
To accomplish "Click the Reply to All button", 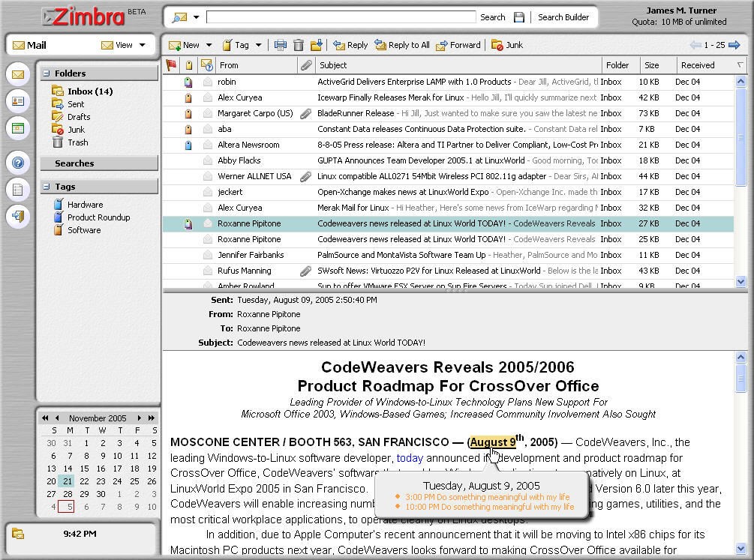I will 402,45.
